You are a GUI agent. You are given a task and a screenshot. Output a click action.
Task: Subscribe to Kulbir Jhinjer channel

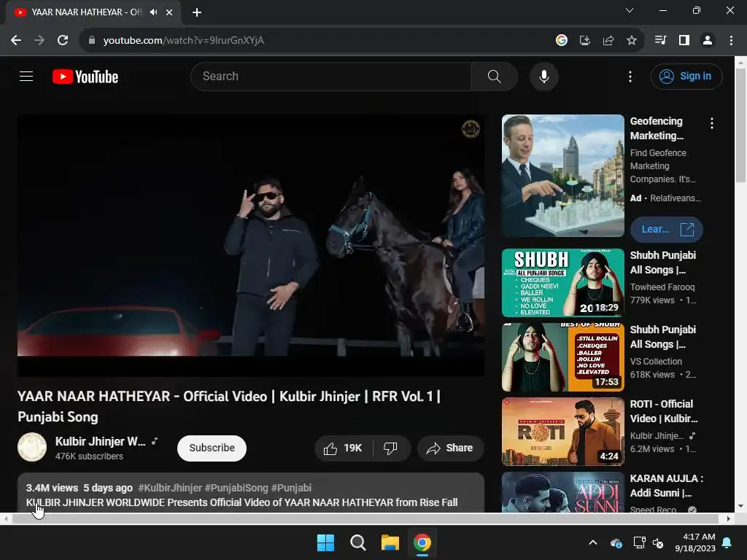coord(212,448)
